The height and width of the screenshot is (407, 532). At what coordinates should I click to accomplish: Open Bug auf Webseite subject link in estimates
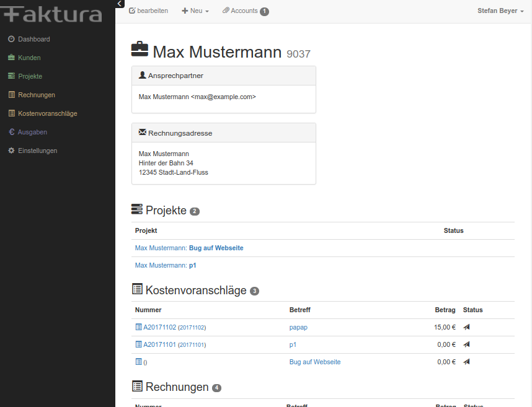coord(315,362)
